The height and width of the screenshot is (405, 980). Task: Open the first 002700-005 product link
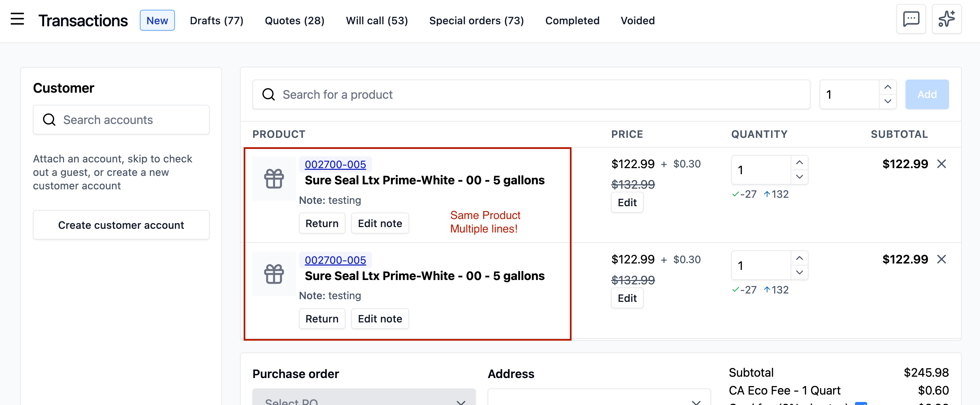(335, 164)
